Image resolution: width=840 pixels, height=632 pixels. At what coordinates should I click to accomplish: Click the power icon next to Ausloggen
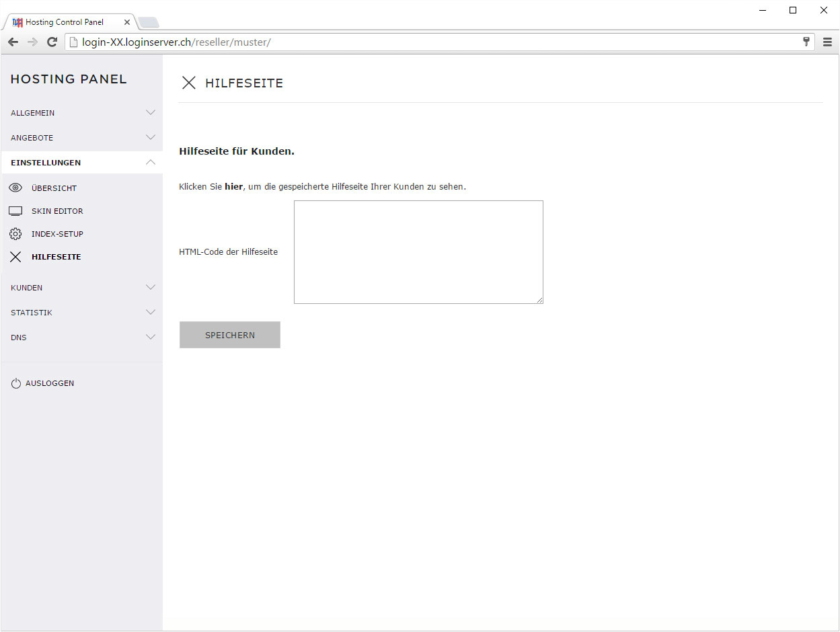click(x=16, y=383)
